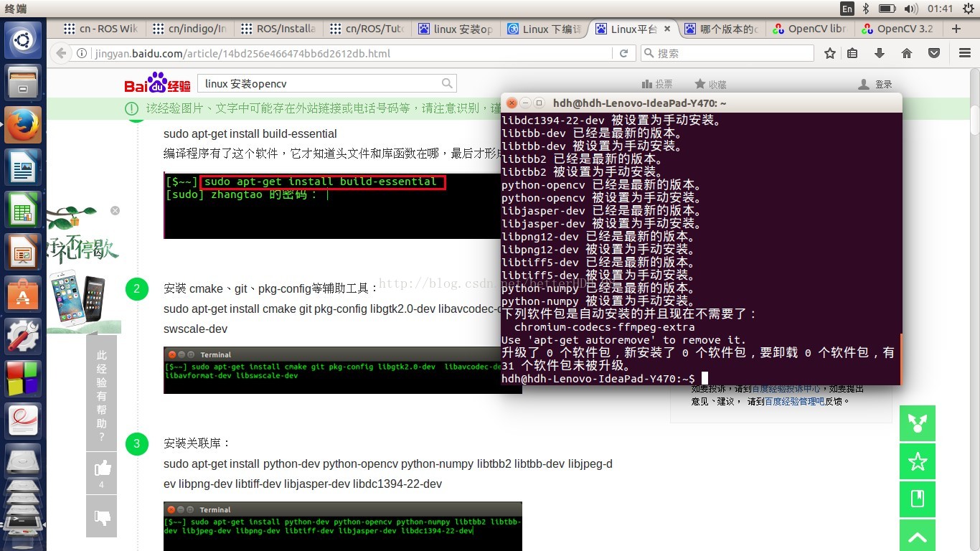Screen dimensions: 980x551
Task: Click the green back-to-top arrow button
Action: pos(918,536)
